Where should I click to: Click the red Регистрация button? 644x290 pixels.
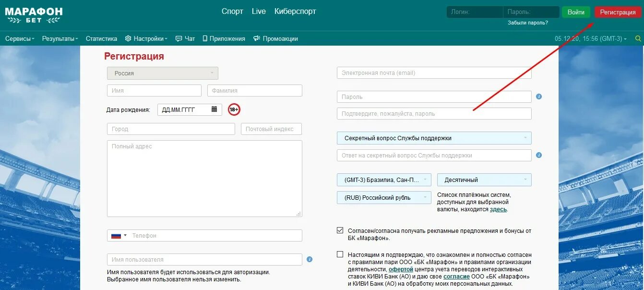[x=618, y=12]
